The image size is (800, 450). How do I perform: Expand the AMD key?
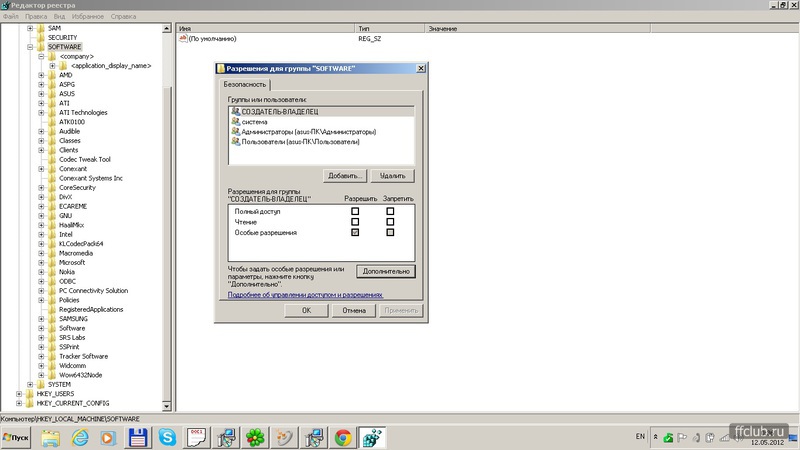pyautogui.click(x=41, y=75)
